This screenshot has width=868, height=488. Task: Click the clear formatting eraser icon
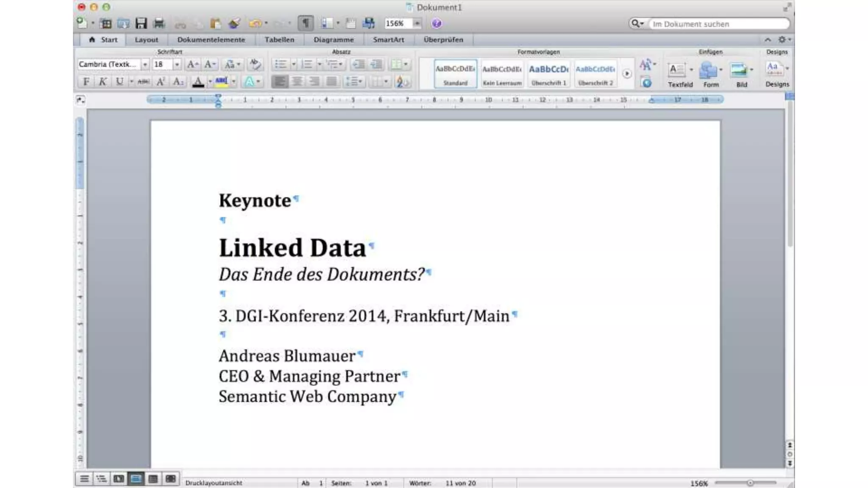pos(255,64)
